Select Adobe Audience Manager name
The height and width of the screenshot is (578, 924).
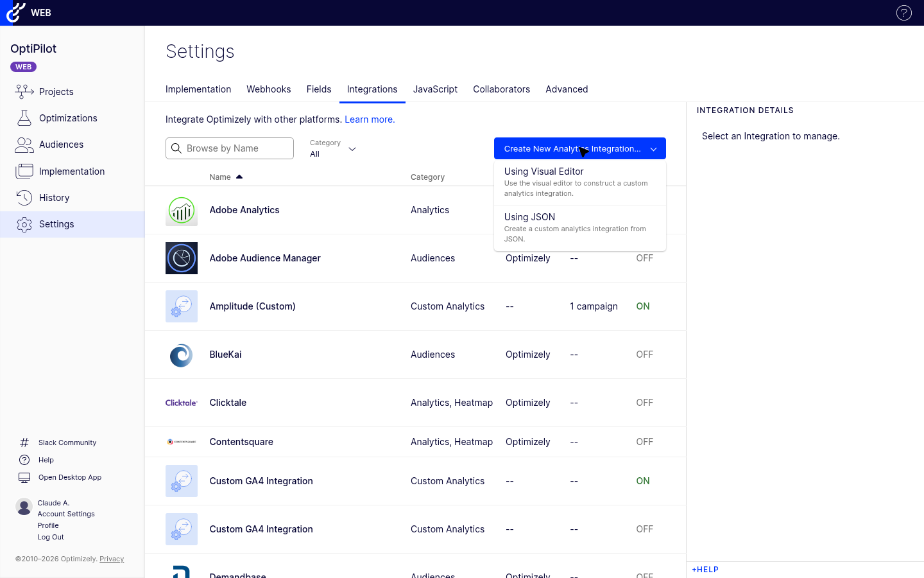point(265,258)
